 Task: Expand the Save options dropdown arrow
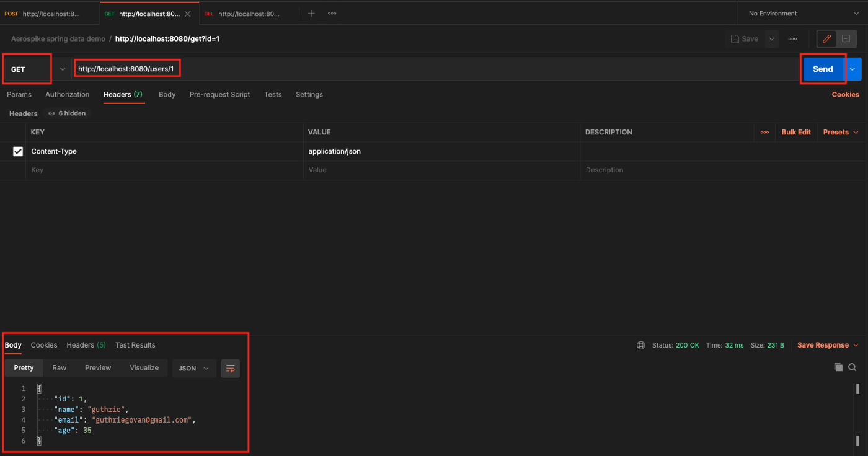pos(772,38)
